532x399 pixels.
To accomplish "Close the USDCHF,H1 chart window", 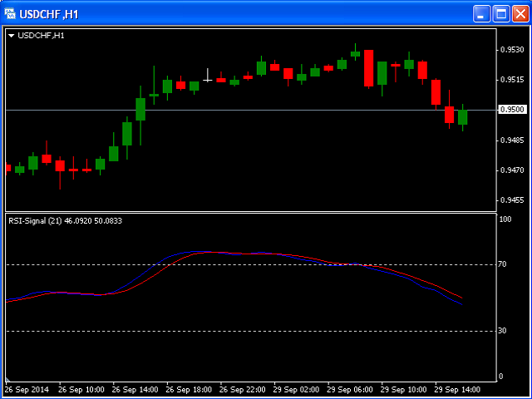I will coord(520,13).
